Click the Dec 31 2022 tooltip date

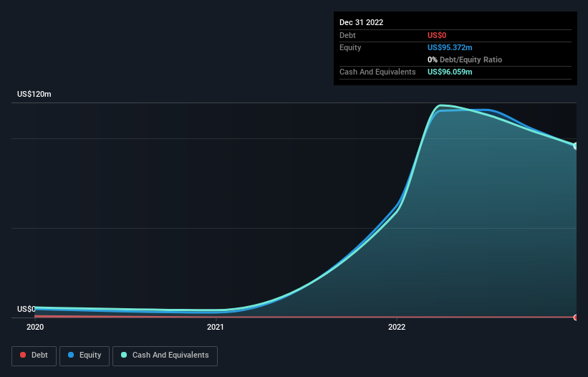[x=362, y=22]
